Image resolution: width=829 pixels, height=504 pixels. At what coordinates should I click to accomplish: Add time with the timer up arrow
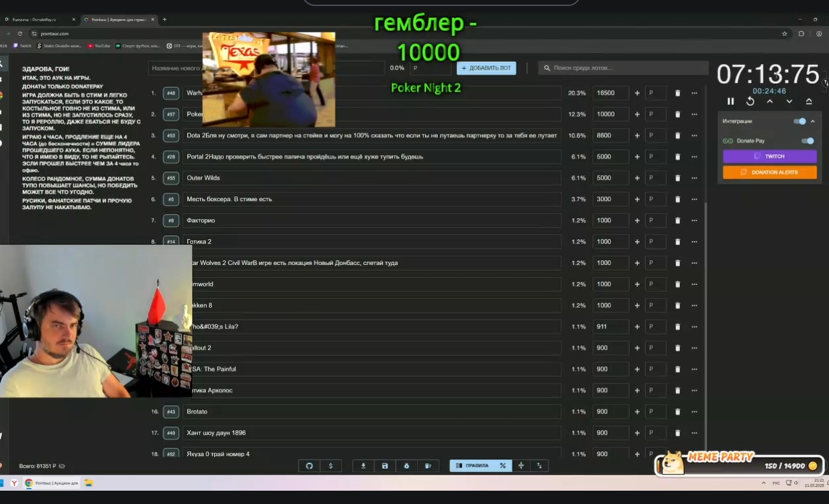point(770,101)
